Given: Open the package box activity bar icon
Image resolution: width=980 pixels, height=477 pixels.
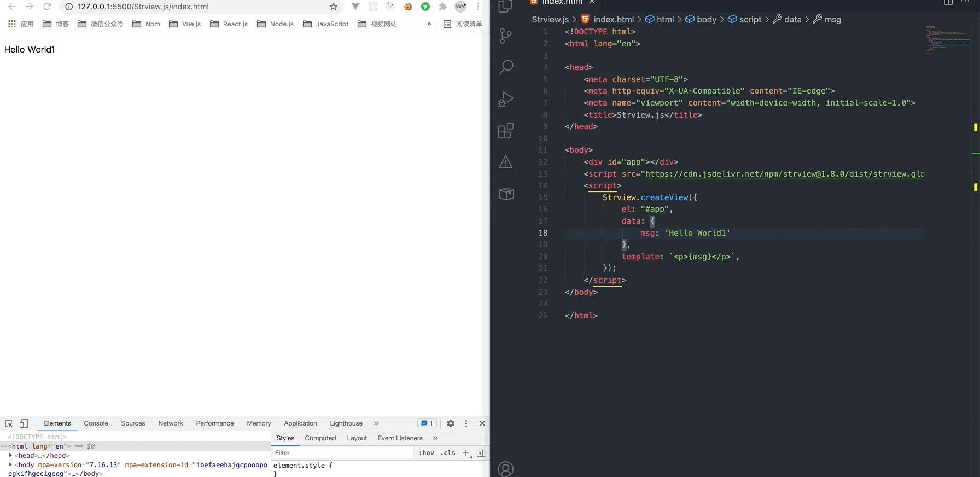Looking at the screenshot, I should click(506, 194).
